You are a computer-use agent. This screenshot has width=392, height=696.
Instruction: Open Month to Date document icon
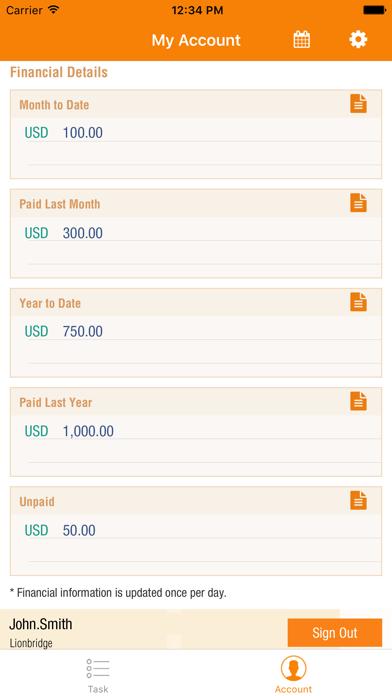click(358, 104)
